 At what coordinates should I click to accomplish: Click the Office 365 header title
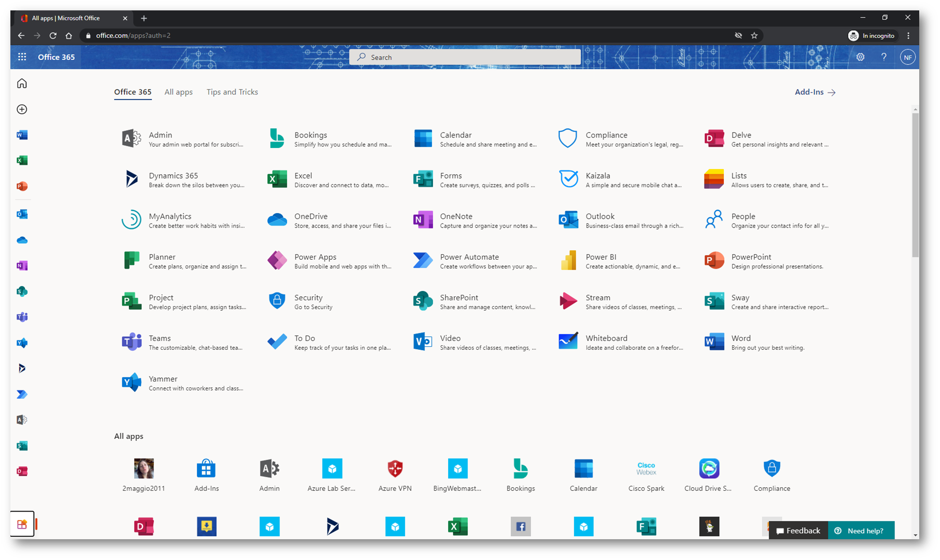pos(56,57)
